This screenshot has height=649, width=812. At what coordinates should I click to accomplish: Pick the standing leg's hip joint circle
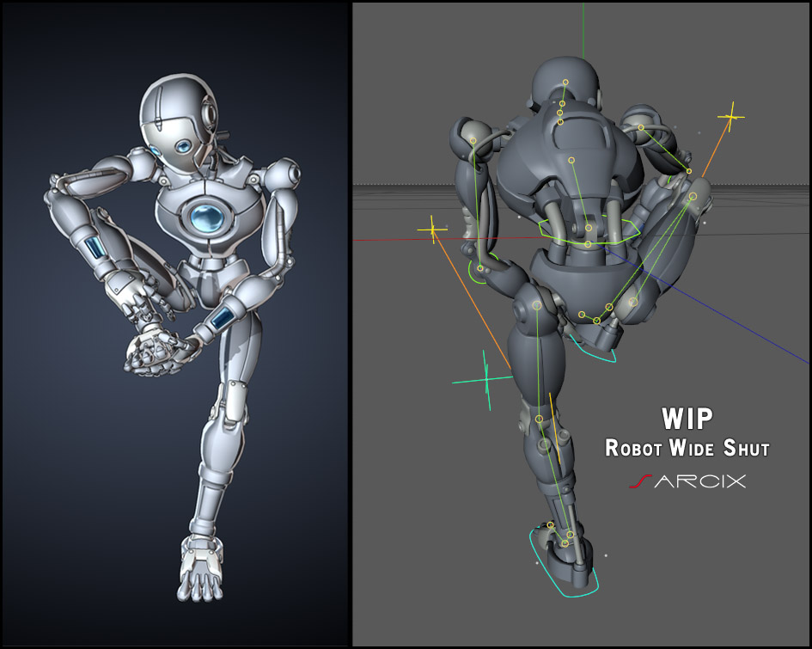[537, 306]
